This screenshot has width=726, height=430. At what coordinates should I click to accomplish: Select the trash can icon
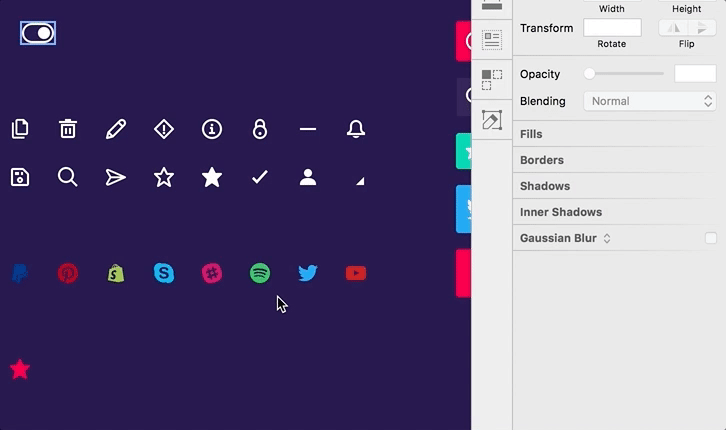tap(68, 129)
